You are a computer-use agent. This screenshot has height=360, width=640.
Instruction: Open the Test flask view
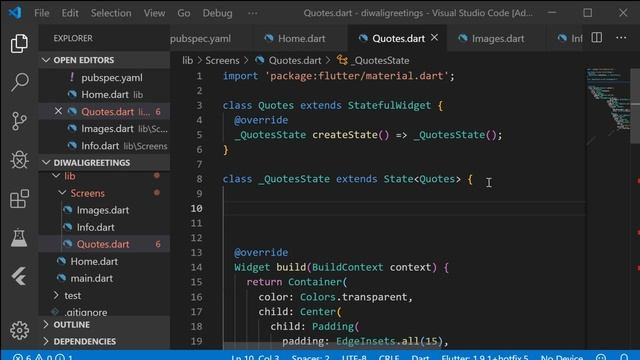click(19, 238)
